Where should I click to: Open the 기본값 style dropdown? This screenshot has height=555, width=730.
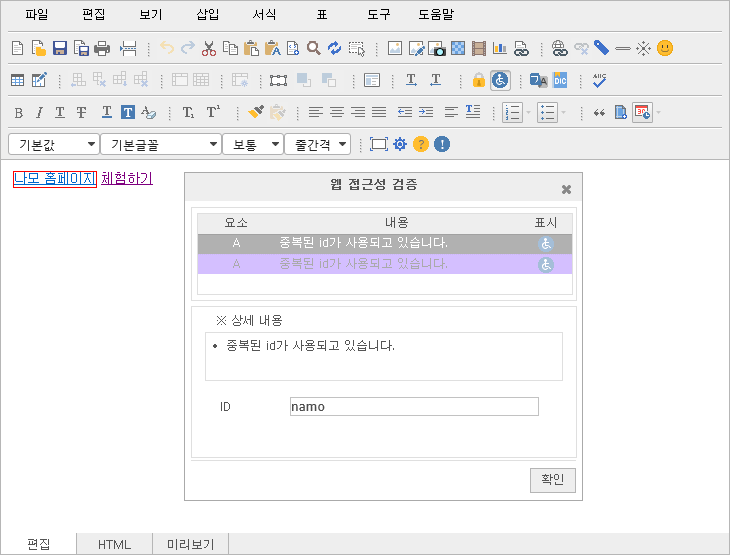(54, 144)
